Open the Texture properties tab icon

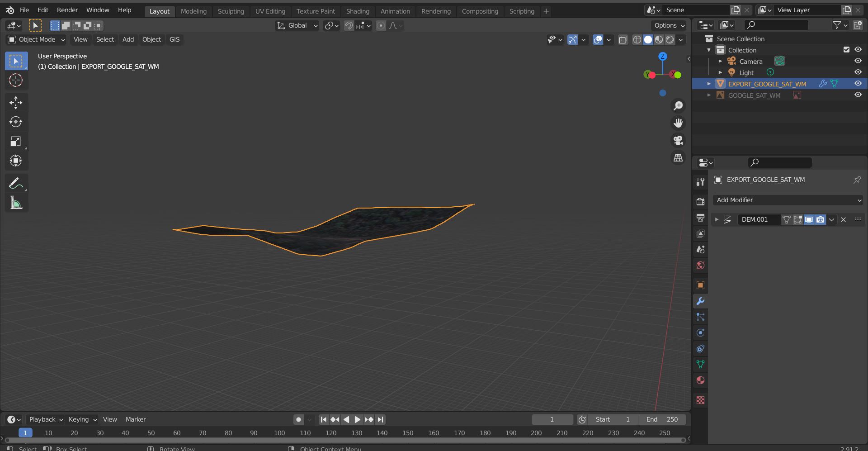pyautogui.click(x=700, y=400)
